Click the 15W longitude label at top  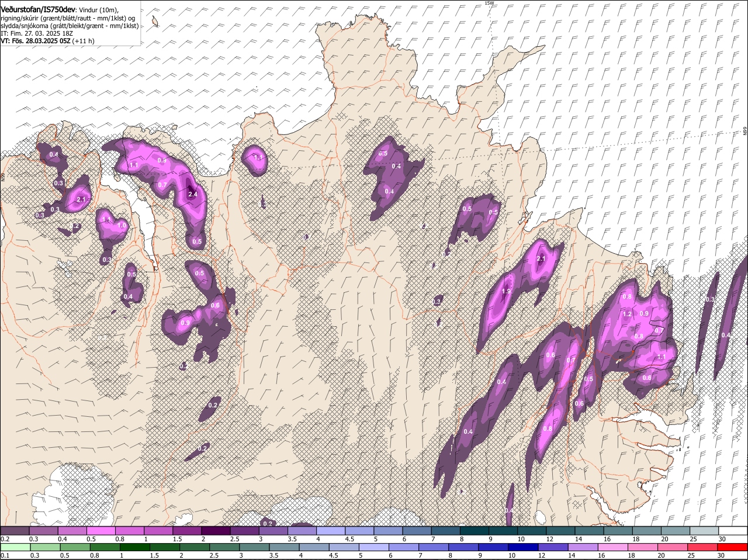pos(489,4)
